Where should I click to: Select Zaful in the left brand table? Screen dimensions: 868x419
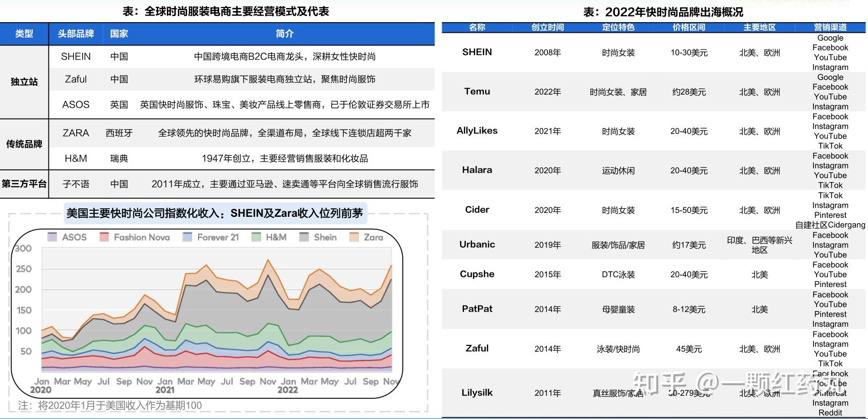(76, 79)
